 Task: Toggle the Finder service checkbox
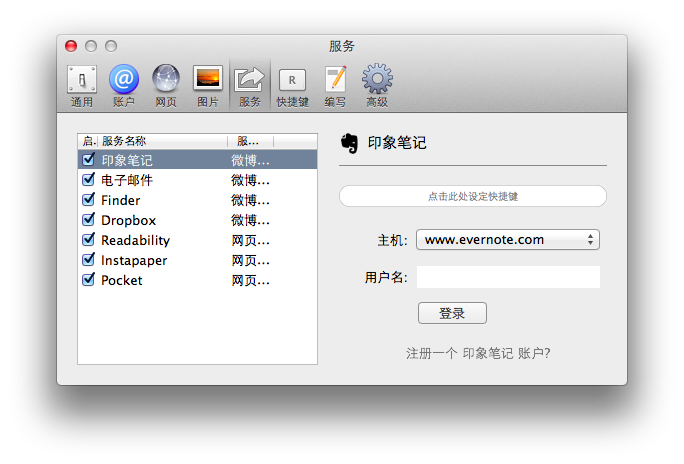pyautogui.click(x=89, y=200)
